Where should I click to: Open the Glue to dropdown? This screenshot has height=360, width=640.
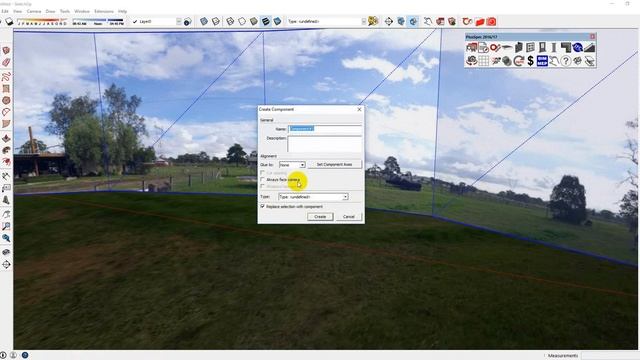pos(292,164)
